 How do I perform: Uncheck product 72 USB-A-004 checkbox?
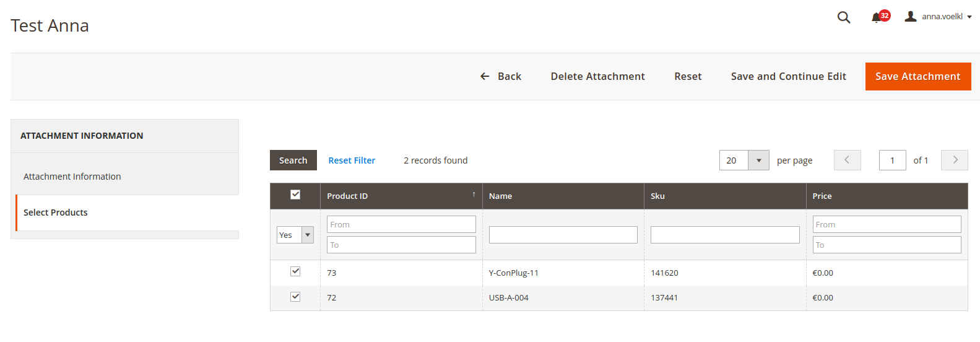295,297
